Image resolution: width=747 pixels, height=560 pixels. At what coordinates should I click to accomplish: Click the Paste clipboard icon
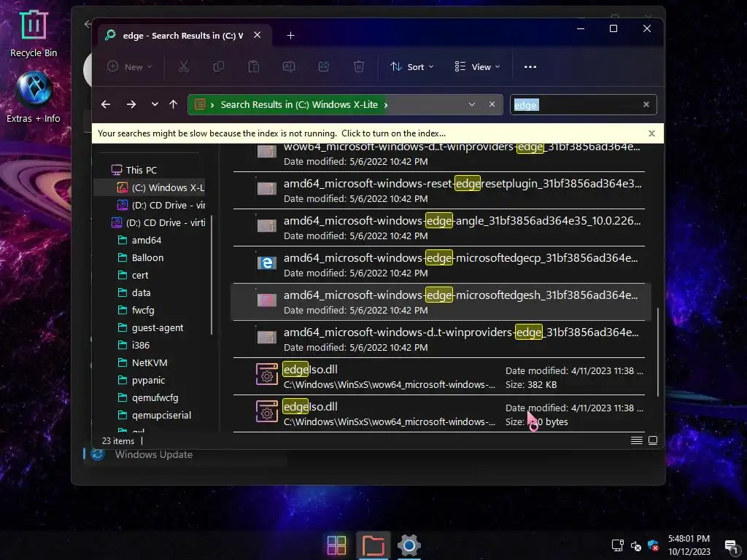click(x=253, y=66)
